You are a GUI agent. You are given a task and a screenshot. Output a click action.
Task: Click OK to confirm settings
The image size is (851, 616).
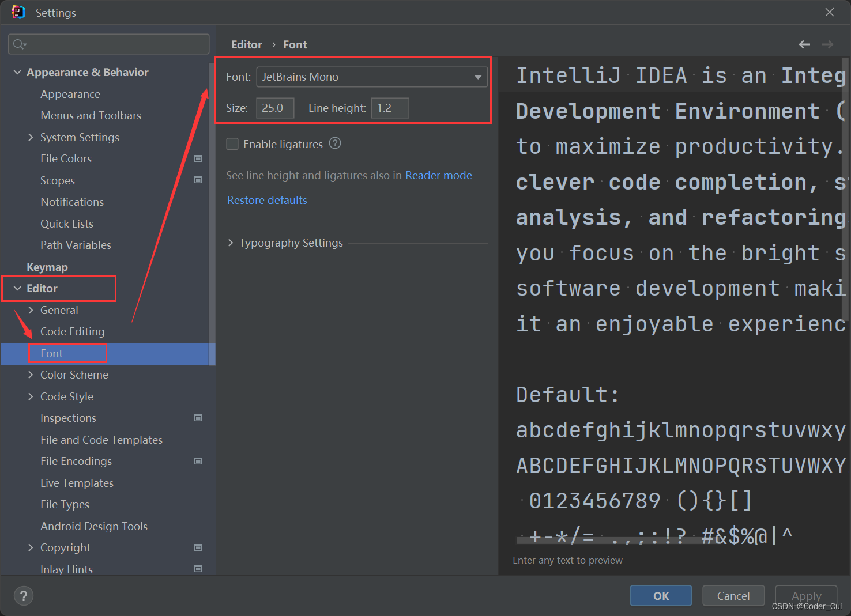(661, 596)
